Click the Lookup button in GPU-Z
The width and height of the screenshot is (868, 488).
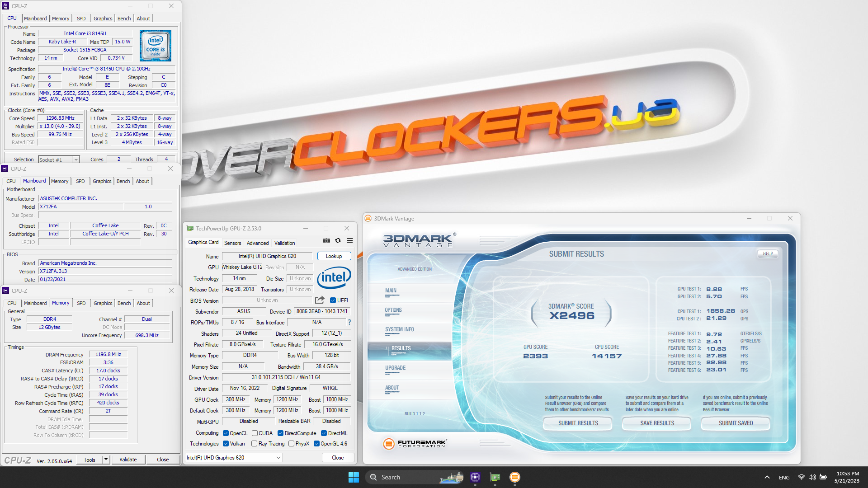coord(334,256)
